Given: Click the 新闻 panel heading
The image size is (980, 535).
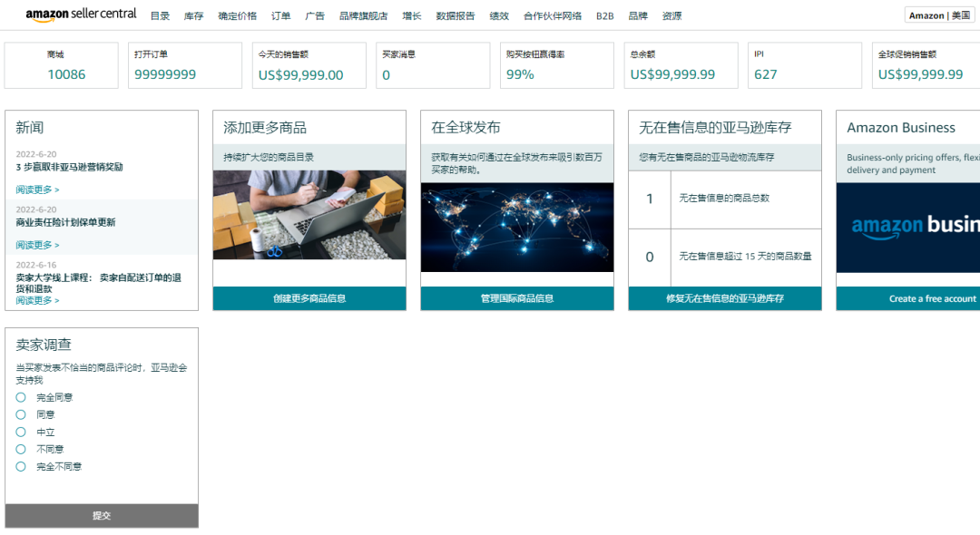Looking at the screenshot, I should coord(29,127).
